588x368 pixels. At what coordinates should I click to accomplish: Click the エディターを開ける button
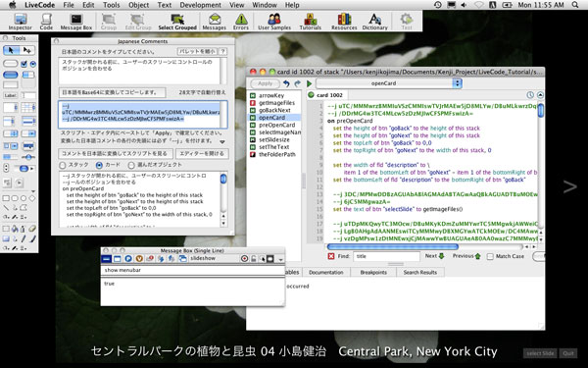pyautogui.click(x=202, y=154)
